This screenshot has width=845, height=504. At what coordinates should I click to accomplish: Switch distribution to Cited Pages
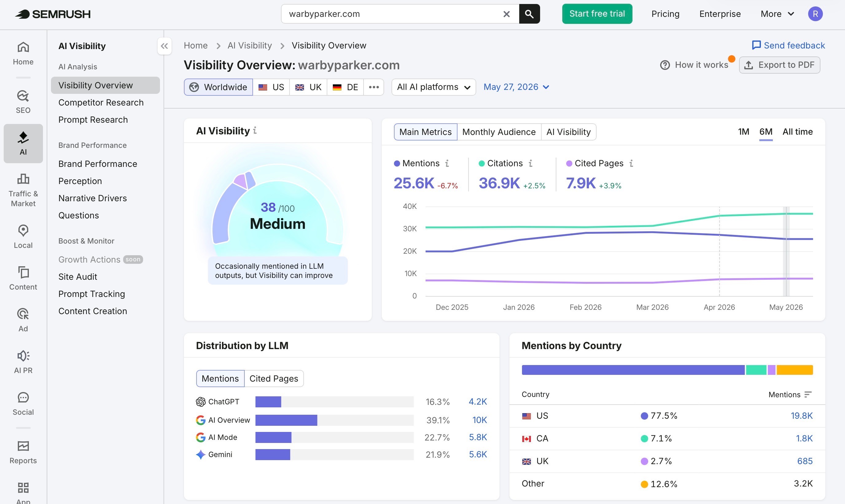tap(274, 378)
